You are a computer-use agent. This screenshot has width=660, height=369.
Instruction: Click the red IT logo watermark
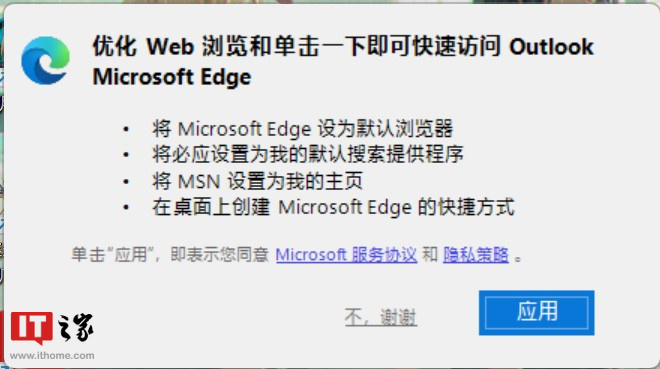(32, 329)
